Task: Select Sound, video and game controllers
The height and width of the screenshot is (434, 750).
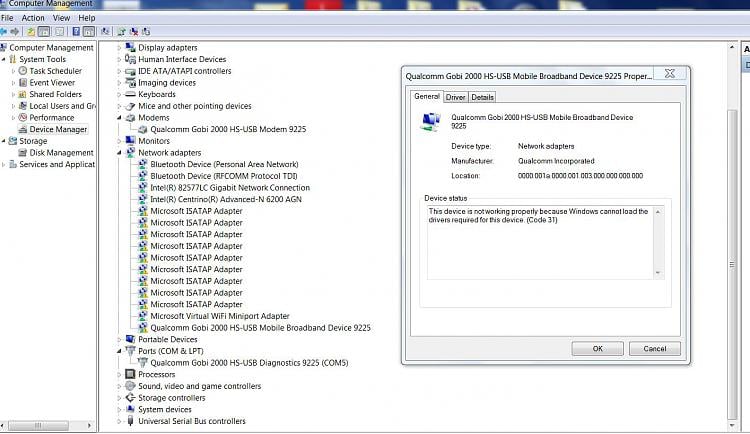Action: point(199,386)
